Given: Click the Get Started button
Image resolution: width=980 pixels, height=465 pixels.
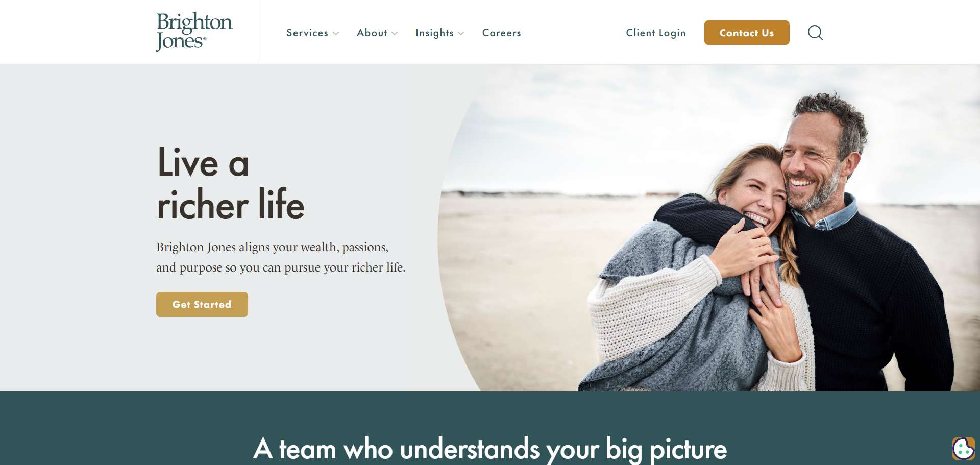Looking at the screenshot, I should (x=202, y=304).
